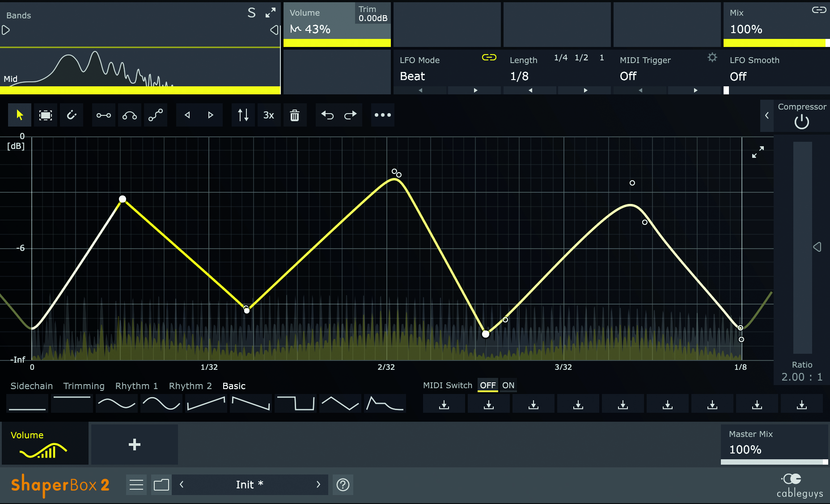
Task: Load the sine wave preset shape
Action: click(x=117, y=403)
